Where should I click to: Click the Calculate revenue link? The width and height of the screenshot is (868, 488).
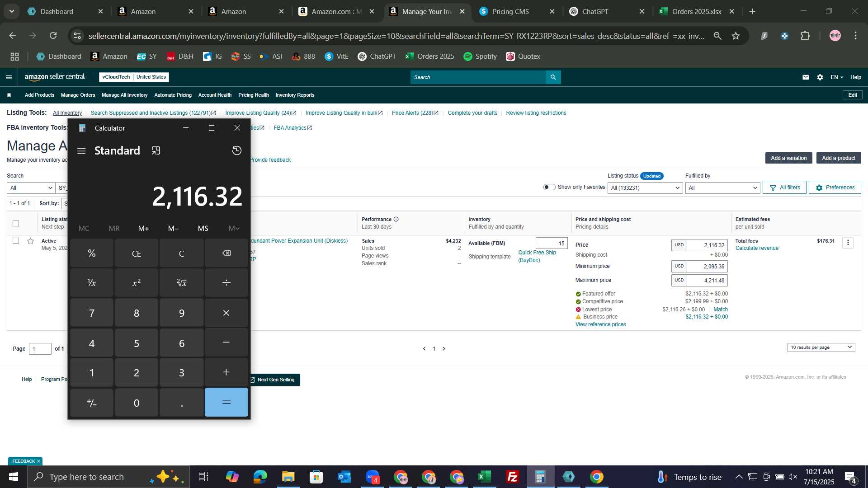point(757,248)
